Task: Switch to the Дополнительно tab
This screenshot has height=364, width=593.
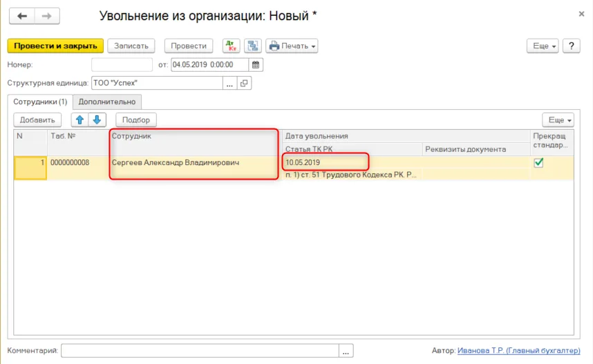Action: (x=107, y=102)
